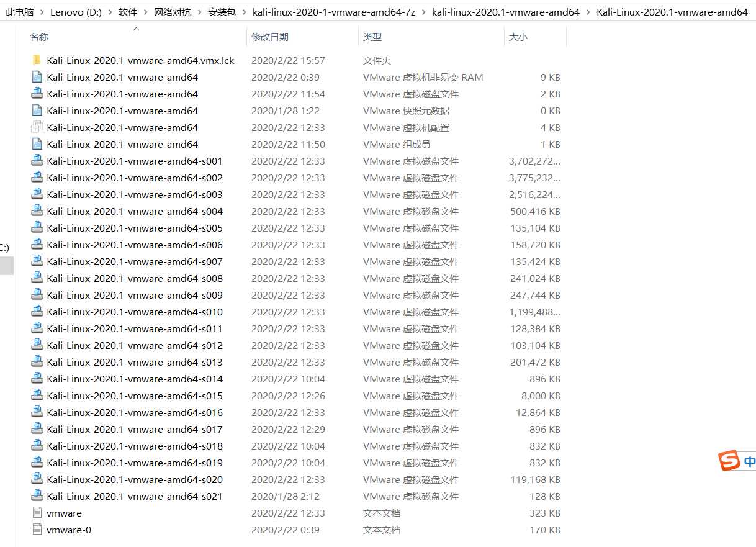The height and width of the screenshot is (547, 756).
Task: Go to Lenovo (D:) in address bar
Action: [x=76, y=12]
